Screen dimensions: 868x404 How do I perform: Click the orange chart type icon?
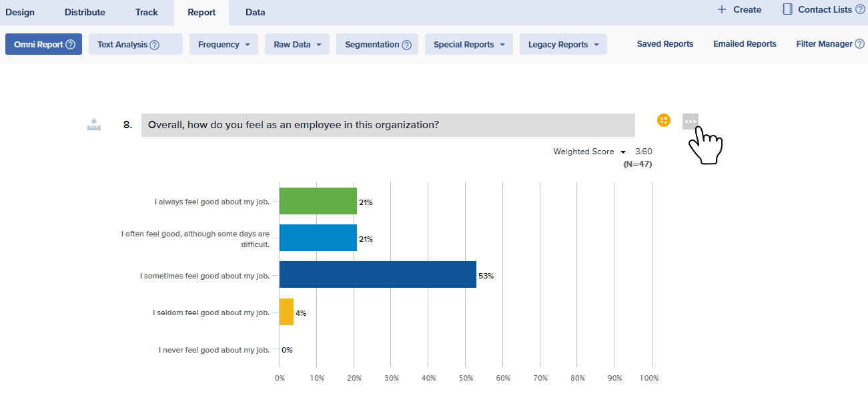pyautogui.click(x=663, y=120)
